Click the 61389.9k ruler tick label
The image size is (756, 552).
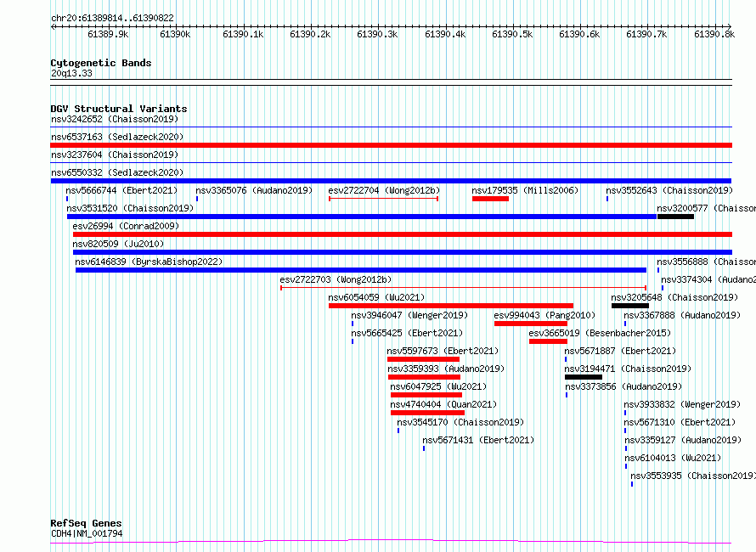[x=108, y=34]
